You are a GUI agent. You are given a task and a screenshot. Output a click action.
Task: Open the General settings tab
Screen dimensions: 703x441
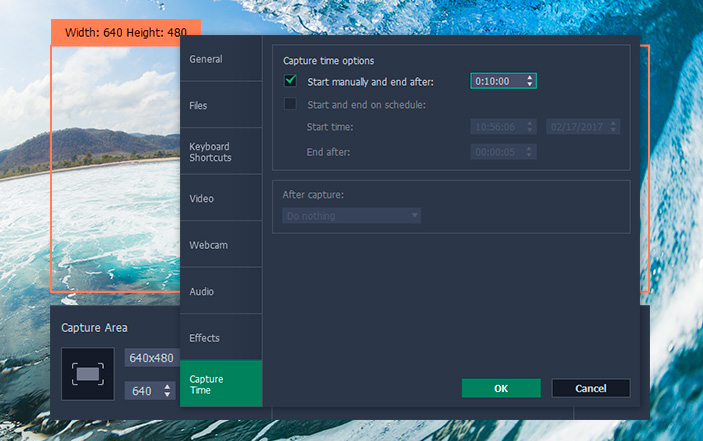[221, 59]
